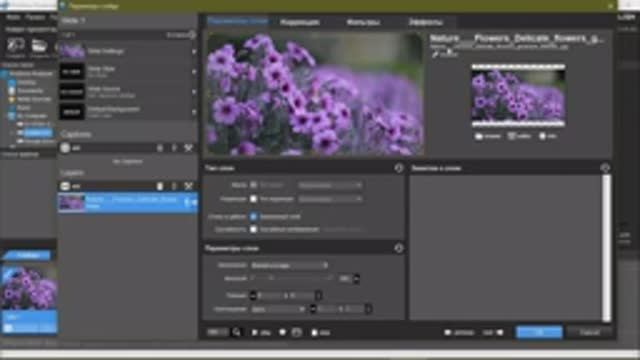Click the clock icon in bottom bar

click(x=297, y=333)
